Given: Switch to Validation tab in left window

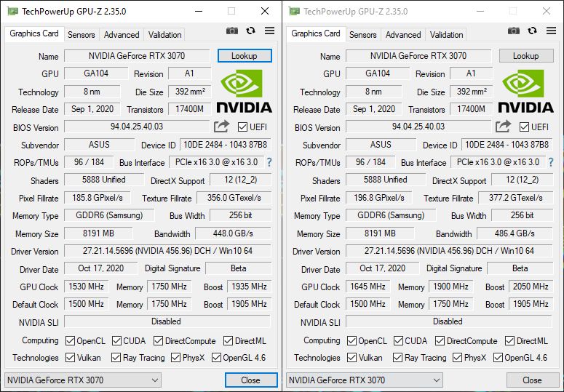Looking at the screenshot, I should point(164,35).
